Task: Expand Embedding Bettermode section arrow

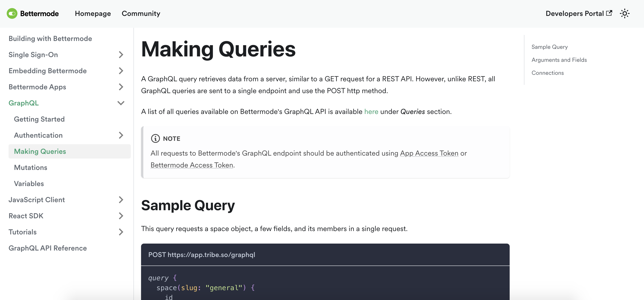Action: [121, 71]
